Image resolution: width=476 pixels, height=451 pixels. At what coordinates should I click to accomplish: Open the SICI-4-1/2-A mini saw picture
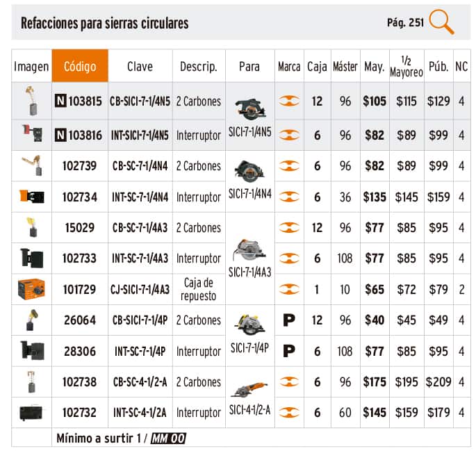click(x=249, y=391)
